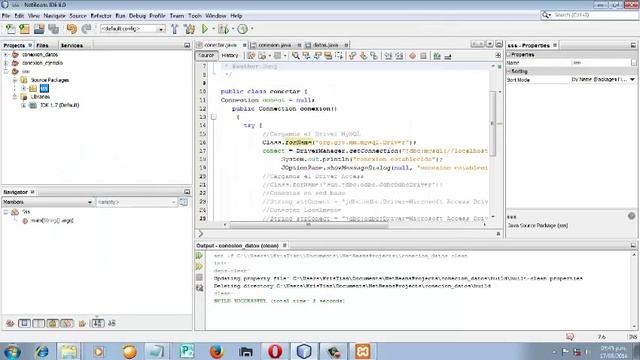Switch to the Services tab
This screenshot has height=360, width=640.
(72, 45)
